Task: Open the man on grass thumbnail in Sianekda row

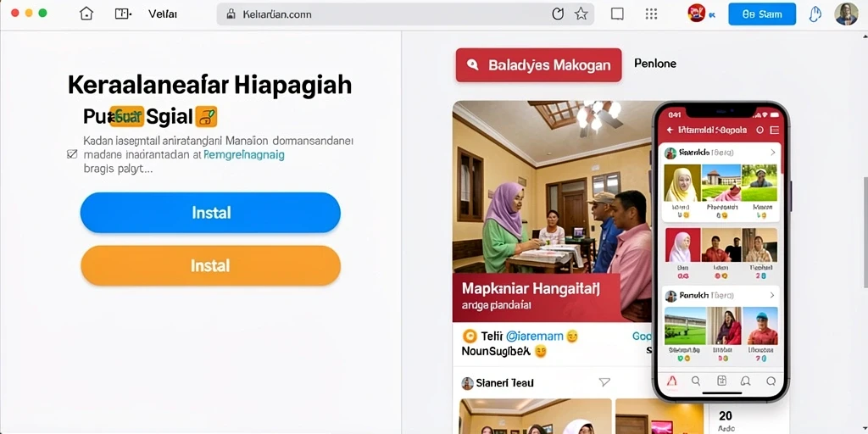Action: pos(760,183)
